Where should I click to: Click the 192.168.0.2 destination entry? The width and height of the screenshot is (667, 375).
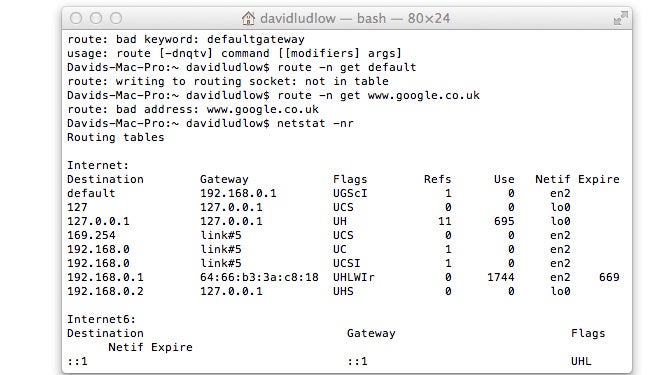105,291
